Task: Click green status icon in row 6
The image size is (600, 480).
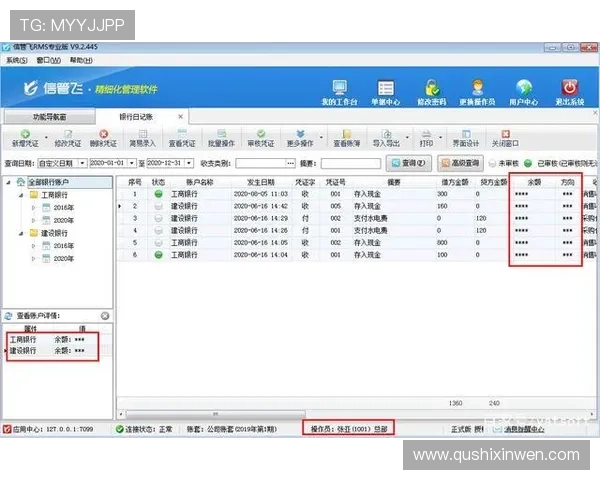Action: point(158,255)
